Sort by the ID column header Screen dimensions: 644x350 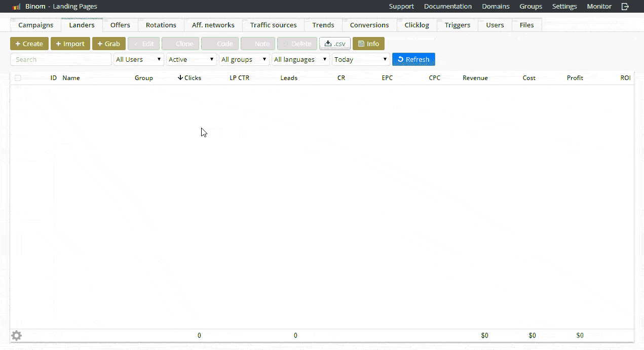click(53, 78)
